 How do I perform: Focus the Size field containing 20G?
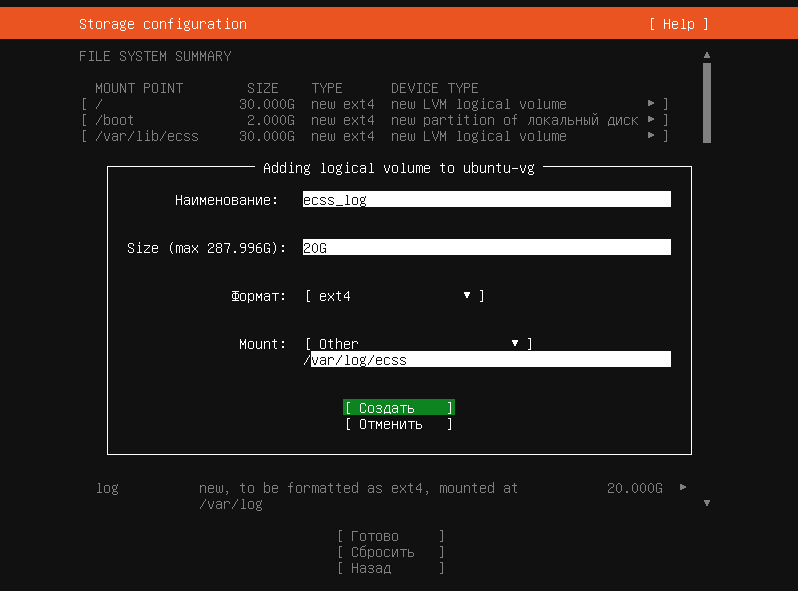point(487,247)
